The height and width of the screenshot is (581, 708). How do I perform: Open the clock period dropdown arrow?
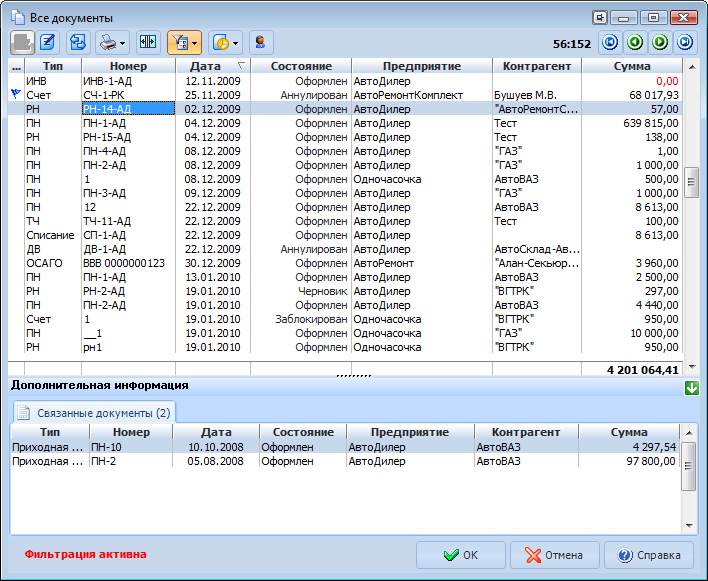point(236,42)
